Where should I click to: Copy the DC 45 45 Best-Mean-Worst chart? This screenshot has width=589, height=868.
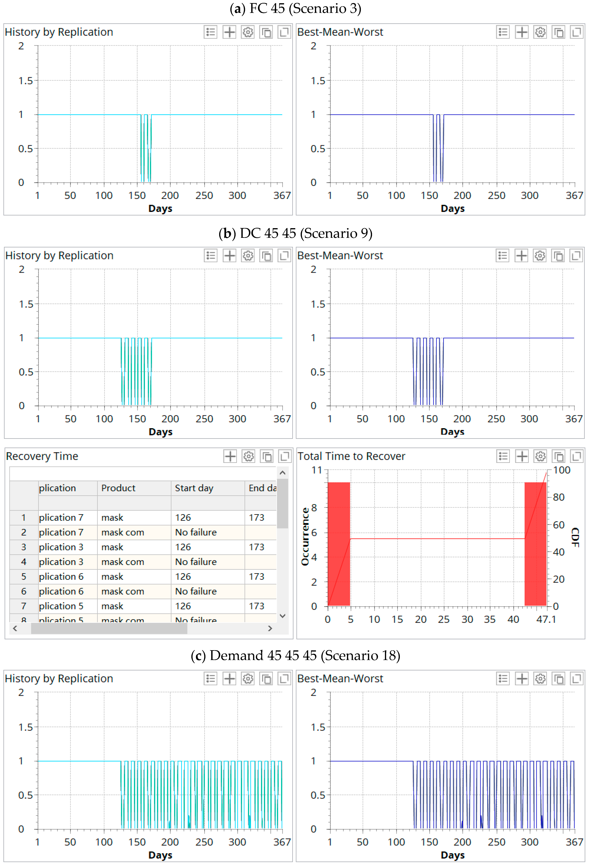[x=558, y=255]
